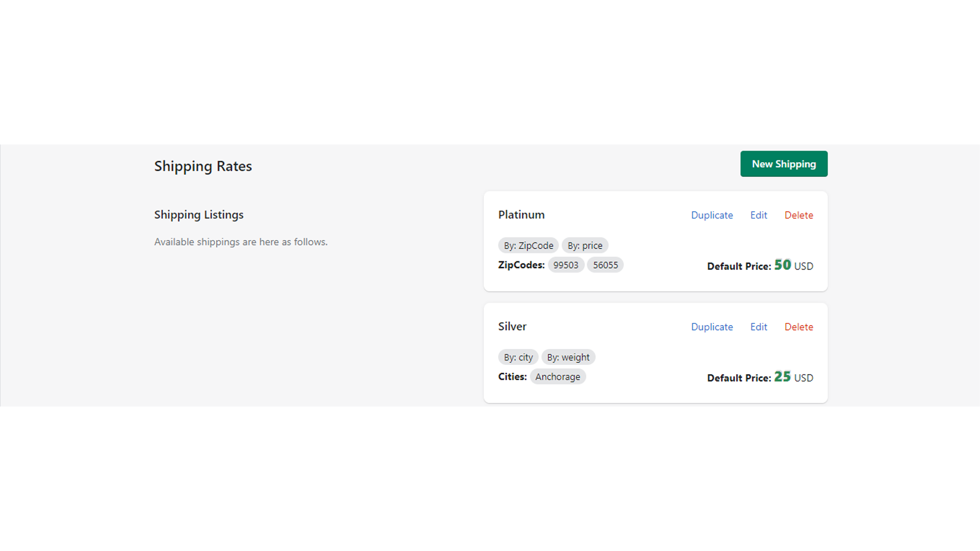Click the New Shipping button
Viewport: 980px width, 551px height.
tap(784, 163)
